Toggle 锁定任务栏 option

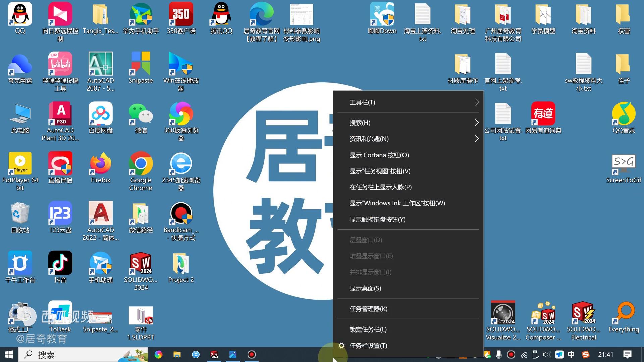click(x=368, y=329)
